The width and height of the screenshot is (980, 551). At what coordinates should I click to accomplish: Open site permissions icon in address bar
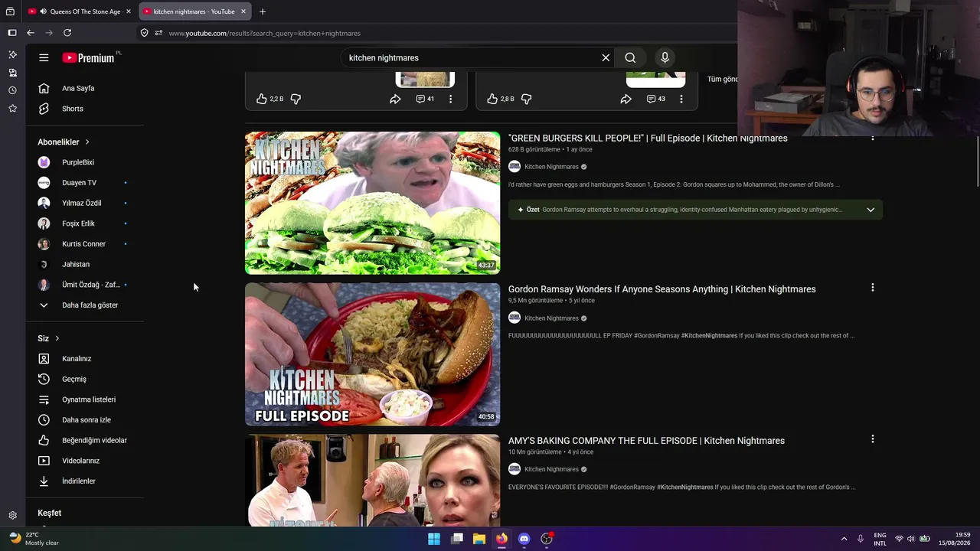click(x=158, y=33)
